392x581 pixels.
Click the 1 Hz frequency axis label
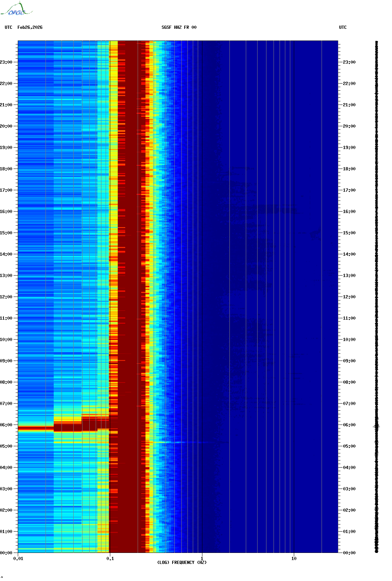202,559
